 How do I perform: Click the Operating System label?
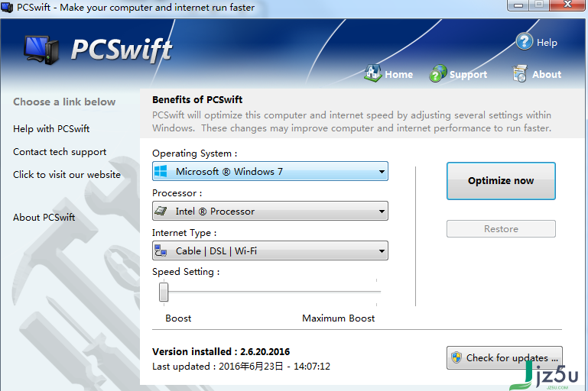(195, 153)
